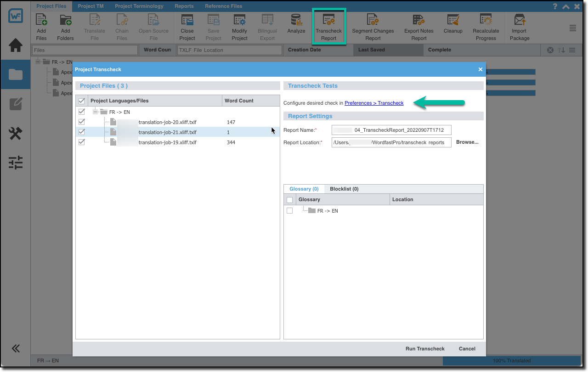Select the Blocklist (0) tab

click(x=344, y=189)
